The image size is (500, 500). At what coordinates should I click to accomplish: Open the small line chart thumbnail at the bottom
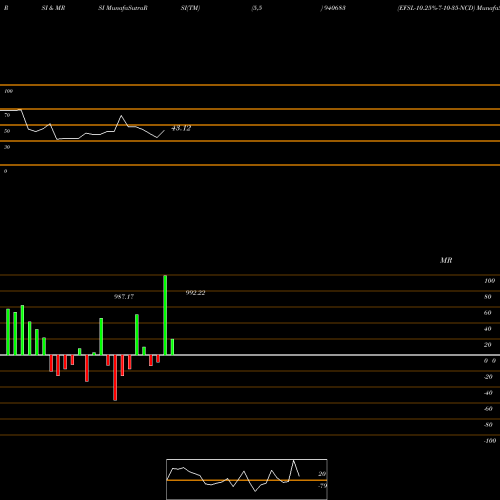pos(247,479)
